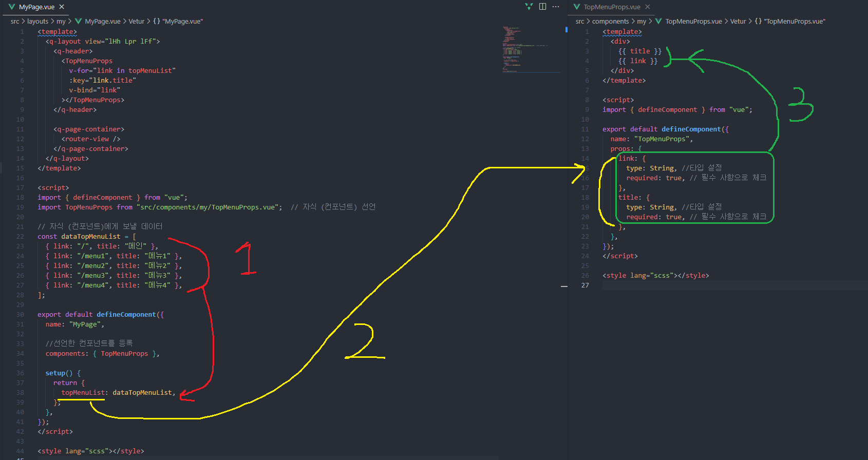This screenshot has width=868, height=460.
Task: Open the Vetur icon in editor toolbar
Action: pos(529,7)
